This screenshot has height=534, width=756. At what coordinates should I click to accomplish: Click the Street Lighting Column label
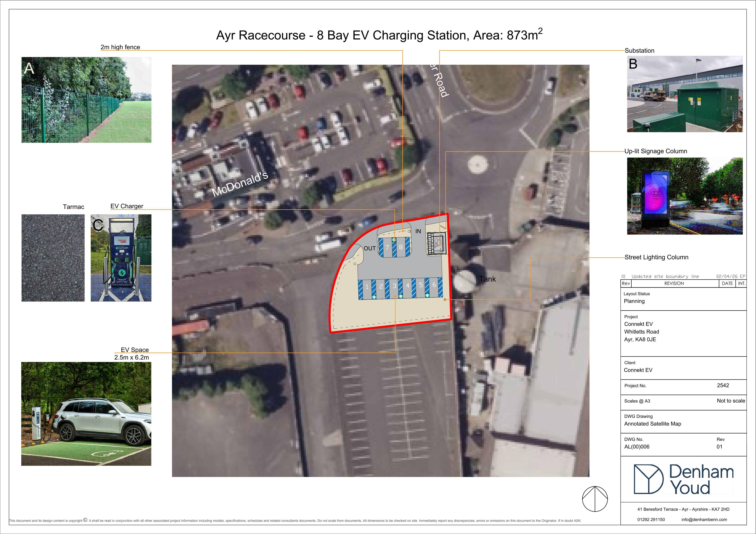point(656,257)
